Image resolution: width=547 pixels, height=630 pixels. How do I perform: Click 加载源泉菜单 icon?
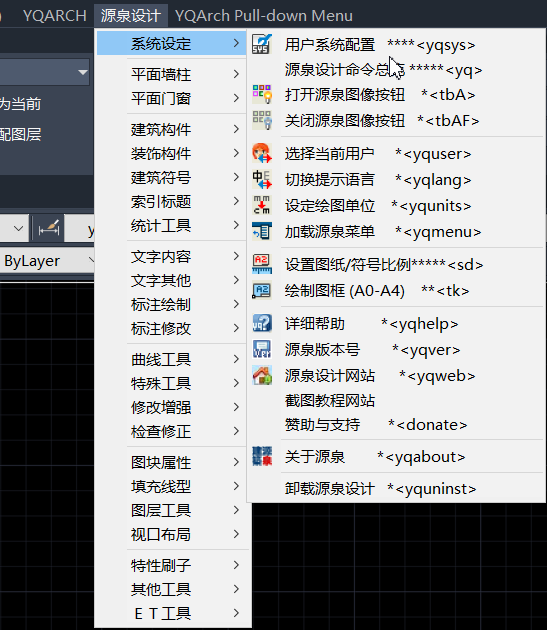click(x=262, y=231)
